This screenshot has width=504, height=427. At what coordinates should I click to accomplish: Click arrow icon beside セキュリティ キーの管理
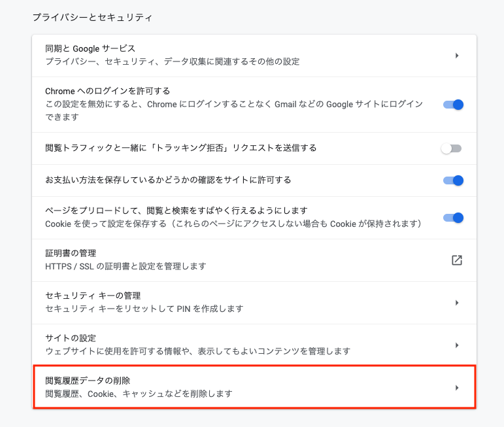tap(457, 303)
